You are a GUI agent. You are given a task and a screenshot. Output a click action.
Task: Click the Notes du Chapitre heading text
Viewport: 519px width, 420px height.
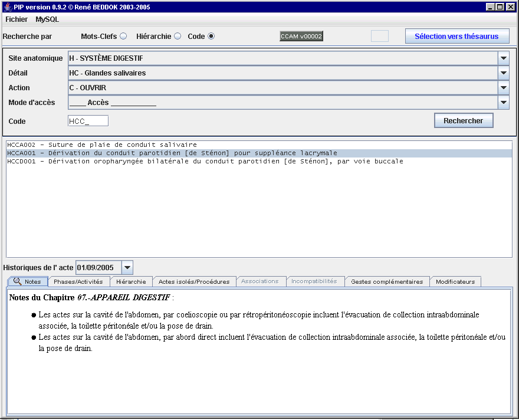91,297
